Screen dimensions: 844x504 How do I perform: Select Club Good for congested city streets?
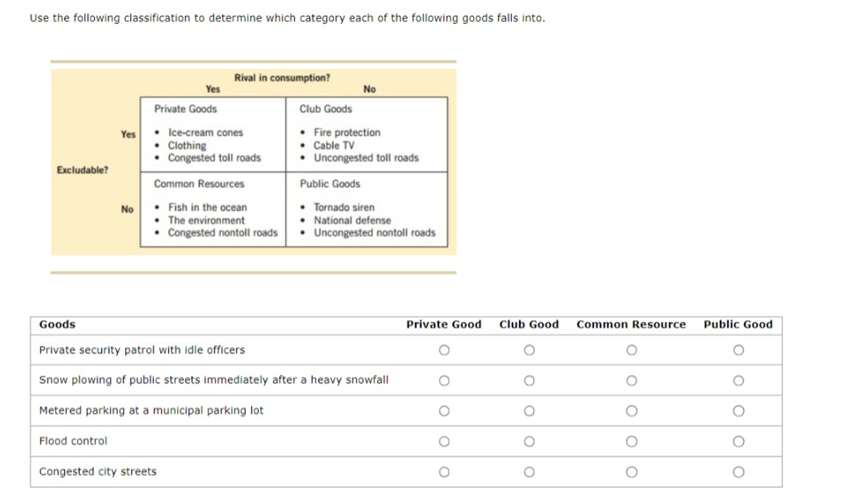(x=529, y=472)
